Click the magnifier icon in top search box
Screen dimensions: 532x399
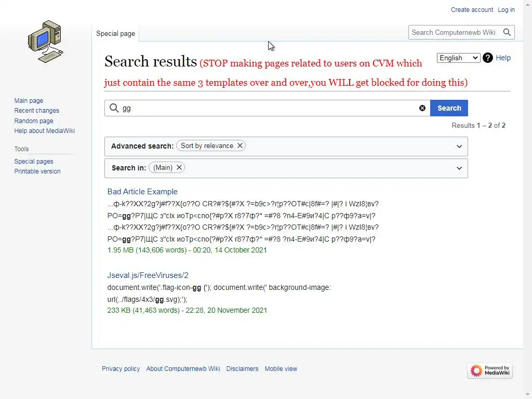508,32
